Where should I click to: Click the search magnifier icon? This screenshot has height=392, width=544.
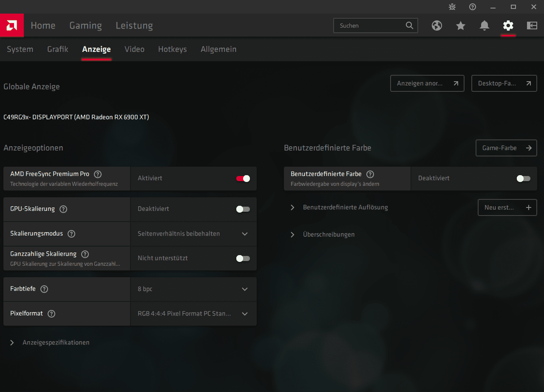[409, 26]
